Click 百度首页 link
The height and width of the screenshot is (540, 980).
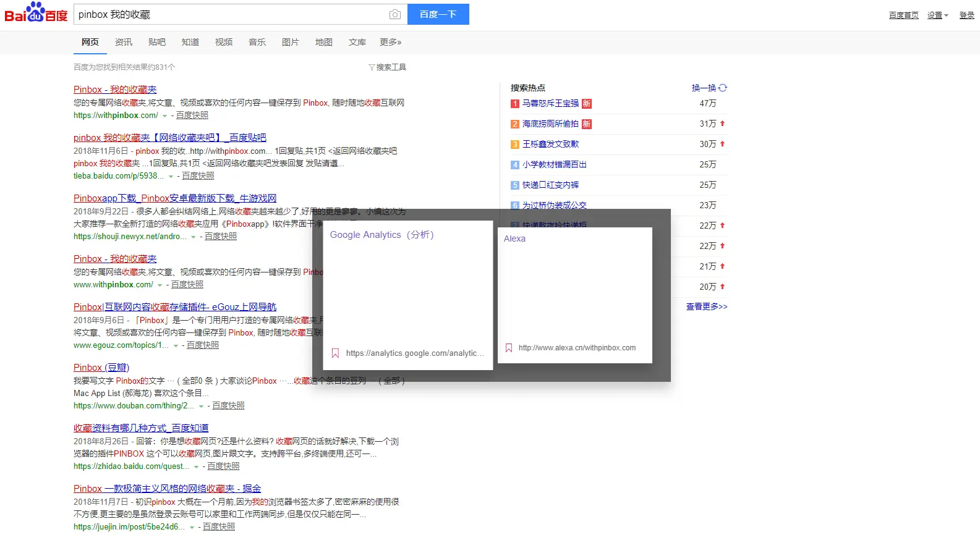pos(904,15)
